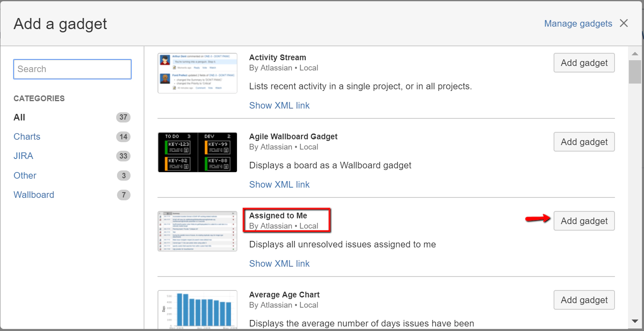Open the Manage gadgets link
The width and height of the screenshot is (644, 331).
pyautogui.click(x=578, y=24)
